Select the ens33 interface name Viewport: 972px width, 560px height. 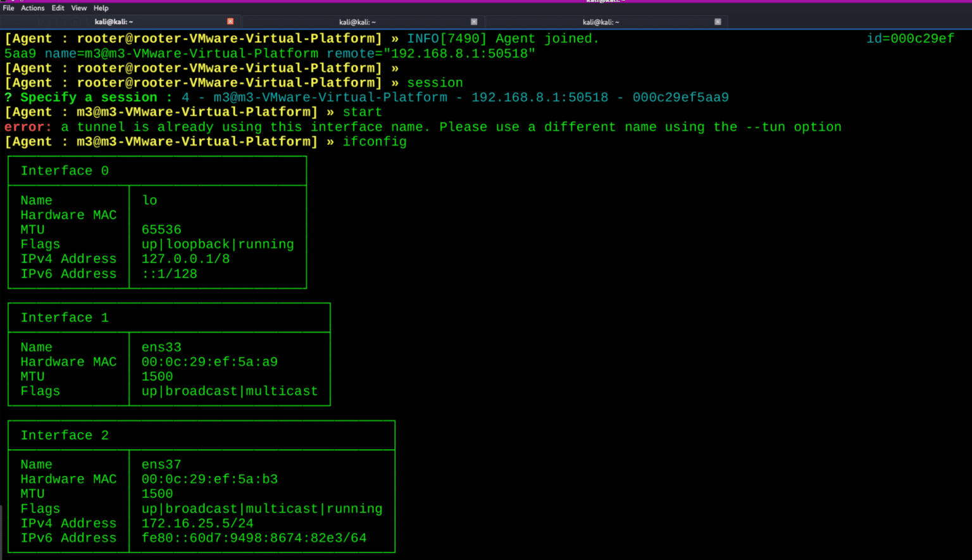[x=161, y=347]
